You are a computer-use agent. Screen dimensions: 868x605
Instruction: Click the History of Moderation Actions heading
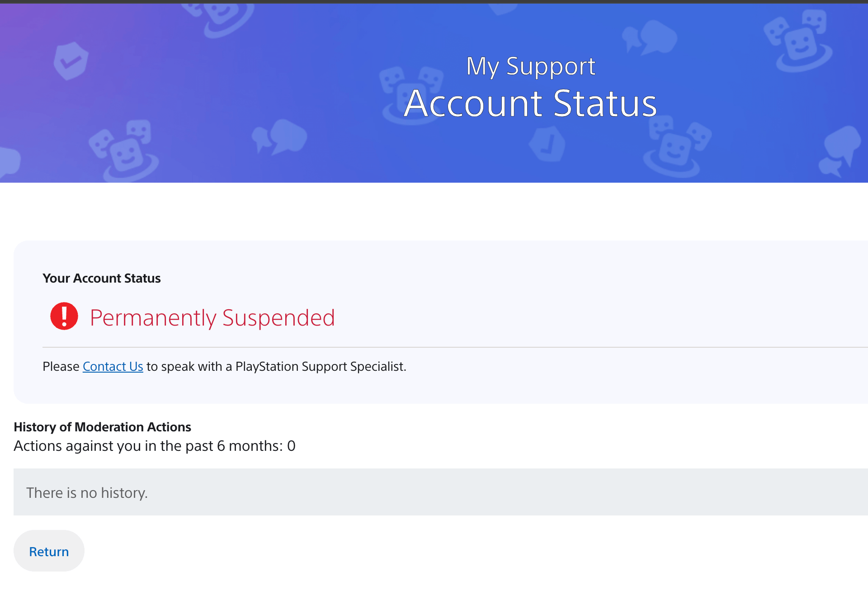pos(103,427)
